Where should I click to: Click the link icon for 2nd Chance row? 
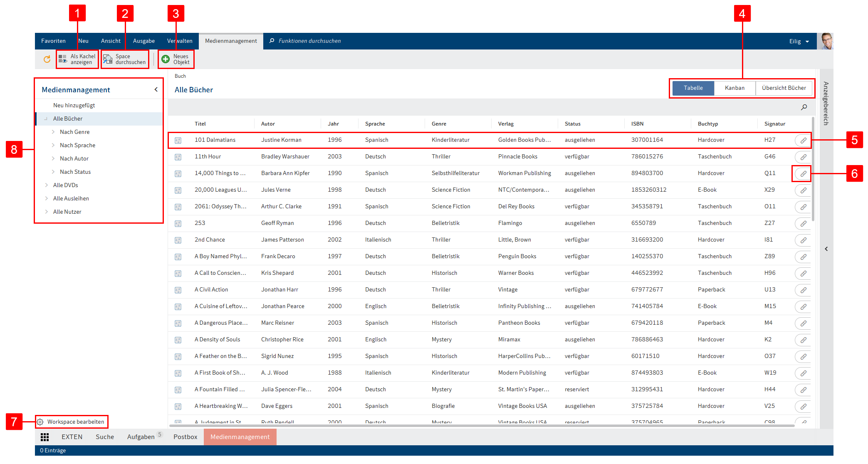pos(803,240)
